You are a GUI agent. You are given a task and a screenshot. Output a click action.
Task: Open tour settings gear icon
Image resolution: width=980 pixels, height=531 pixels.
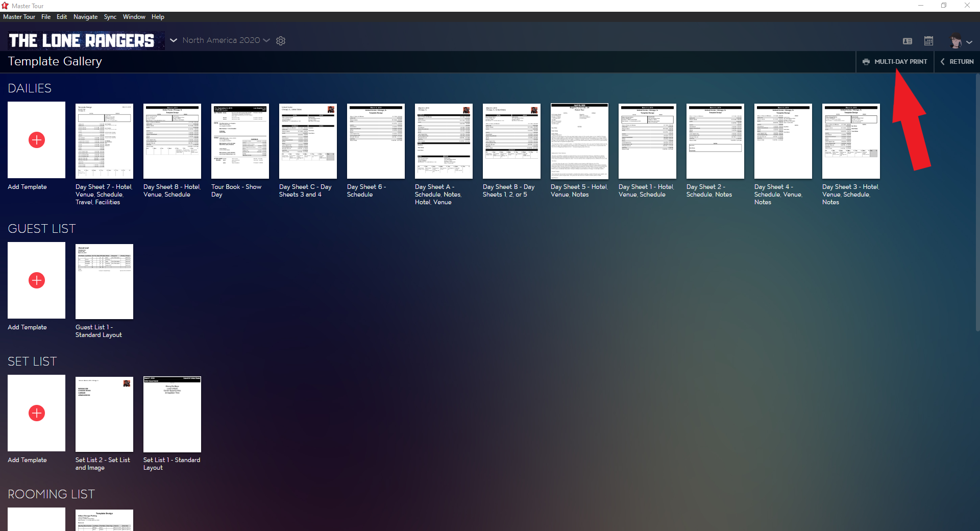coord(281,41)
